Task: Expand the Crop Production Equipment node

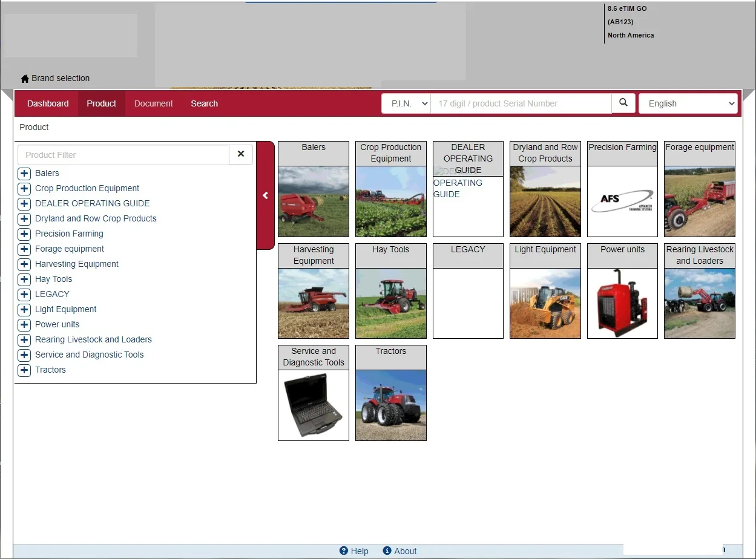Action: (24, 188)
